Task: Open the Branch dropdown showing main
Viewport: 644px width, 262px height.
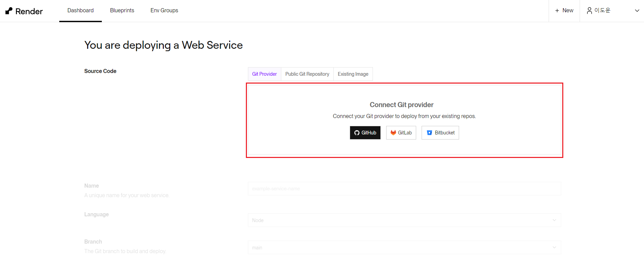Action: point(404,247)
